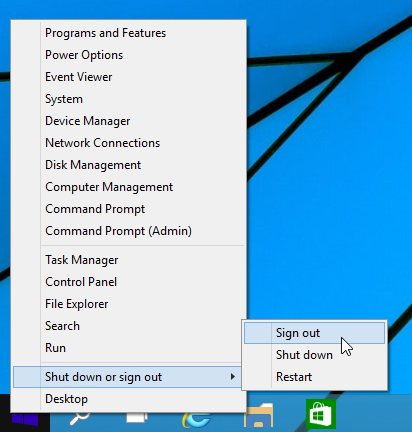Image resolution: width=412 pixels, height=432 pixels.
Task: Open Command Prompt (non-admin)
Action: pos(129,209)
